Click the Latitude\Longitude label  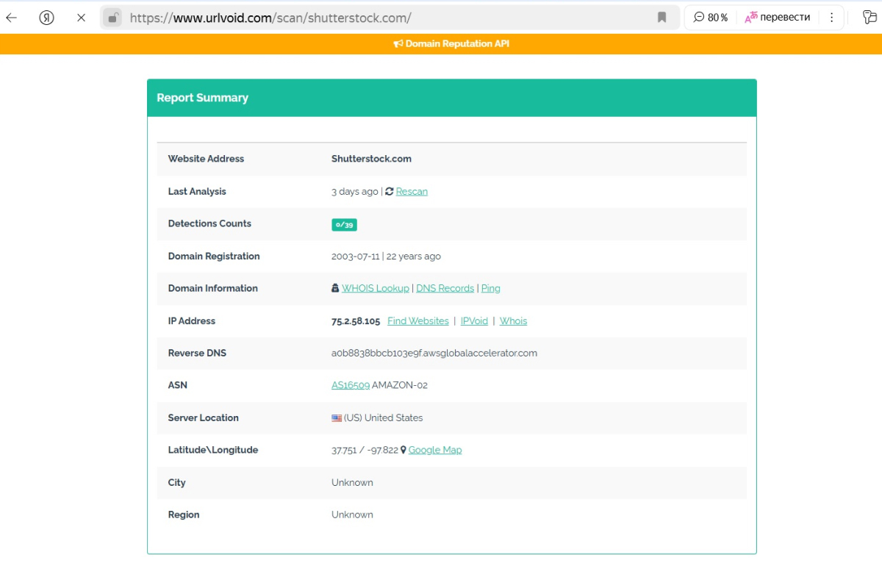[213, 451]
